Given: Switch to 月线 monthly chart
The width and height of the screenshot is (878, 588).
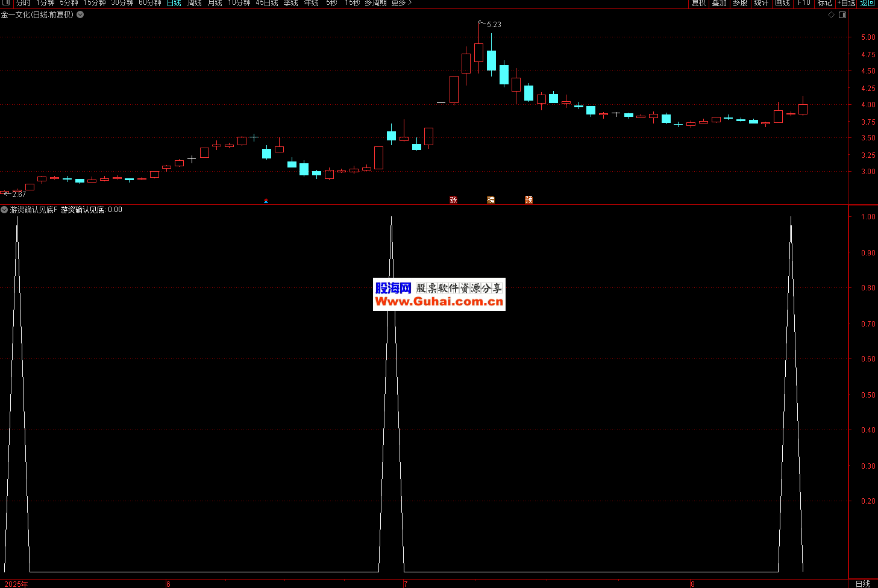Looking at the screenshot, I should click(x=215, y=3).
